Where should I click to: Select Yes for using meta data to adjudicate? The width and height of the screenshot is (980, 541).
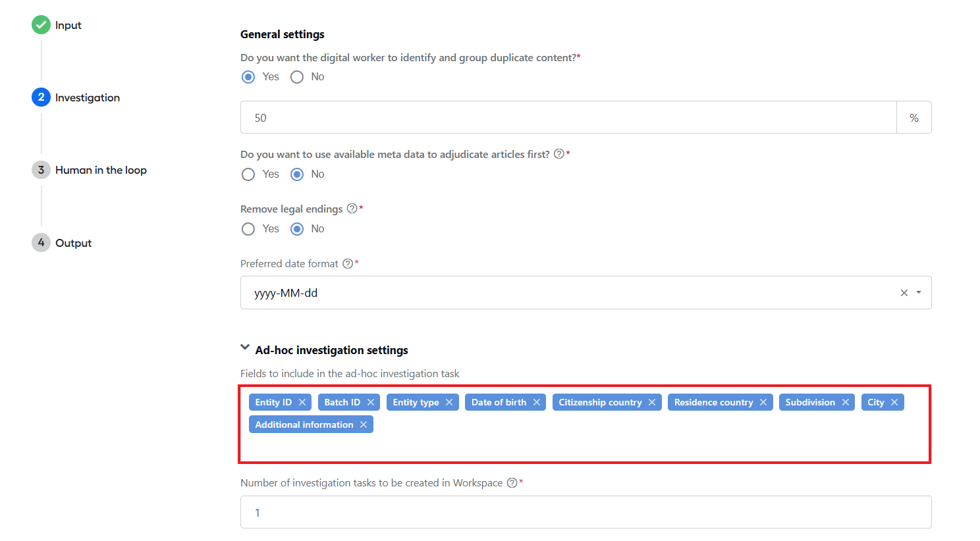pyautogui.click(x=248, y=174)
